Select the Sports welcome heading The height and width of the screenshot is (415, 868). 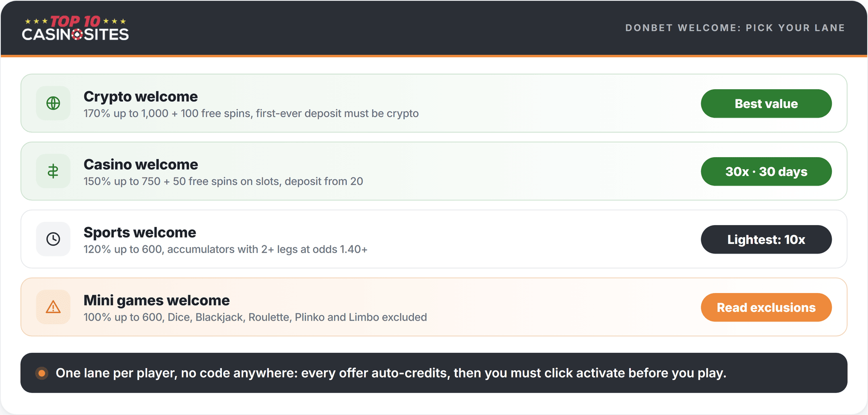point(140,233)
